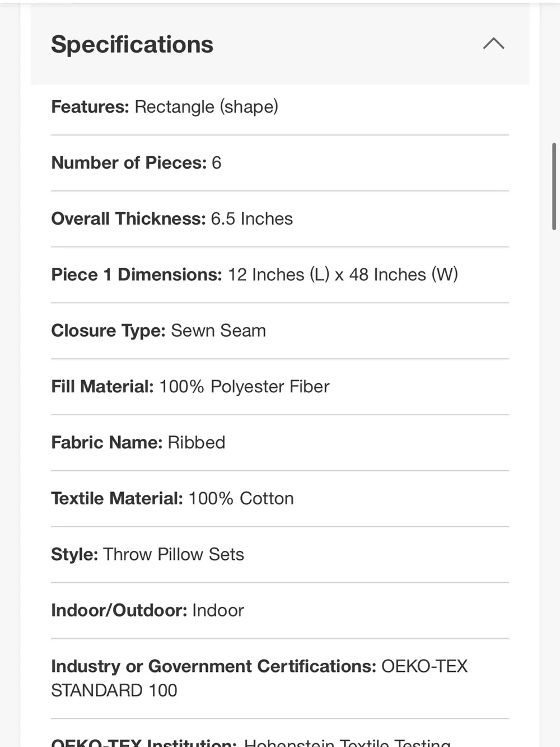The width and height of the screenshot is (560, 747).
Task: Select the Number of Pieces row
Action: tap(280, 163)
